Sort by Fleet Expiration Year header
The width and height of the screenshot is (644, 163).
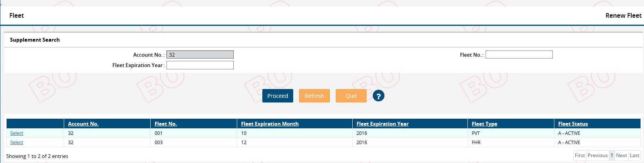382,124
